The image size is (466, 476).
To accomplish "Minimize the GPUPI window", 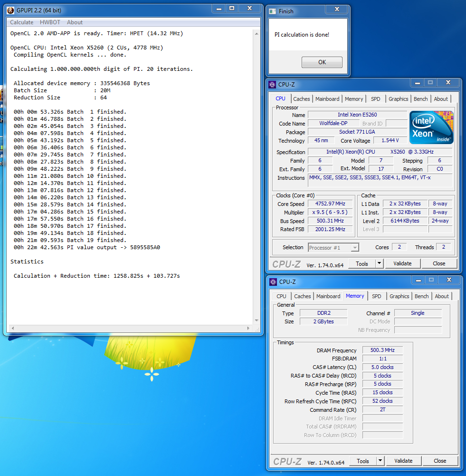I will pyautogui.click(x=219, y=9).
